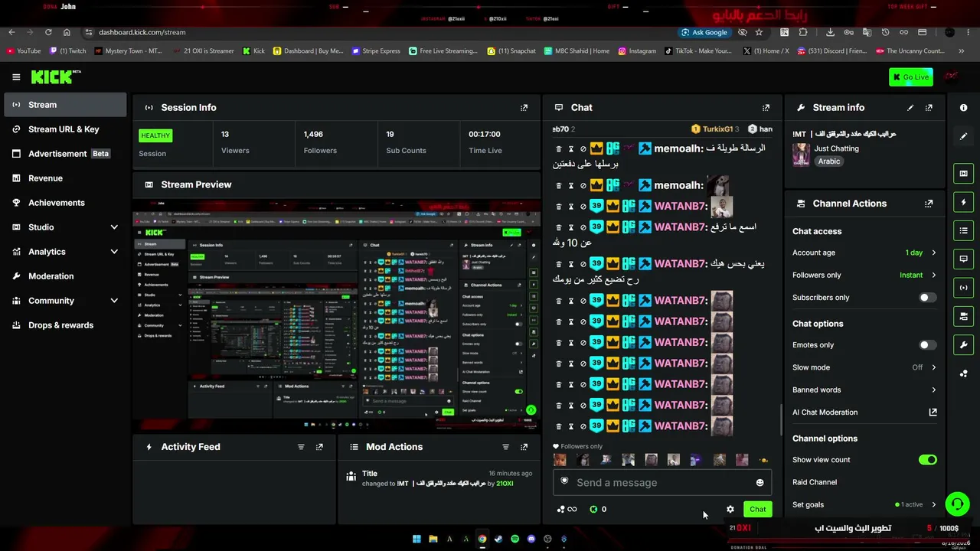Click the list icon in the right sidebar
This screenshot has height=551, width=980.
click(964, 230)
